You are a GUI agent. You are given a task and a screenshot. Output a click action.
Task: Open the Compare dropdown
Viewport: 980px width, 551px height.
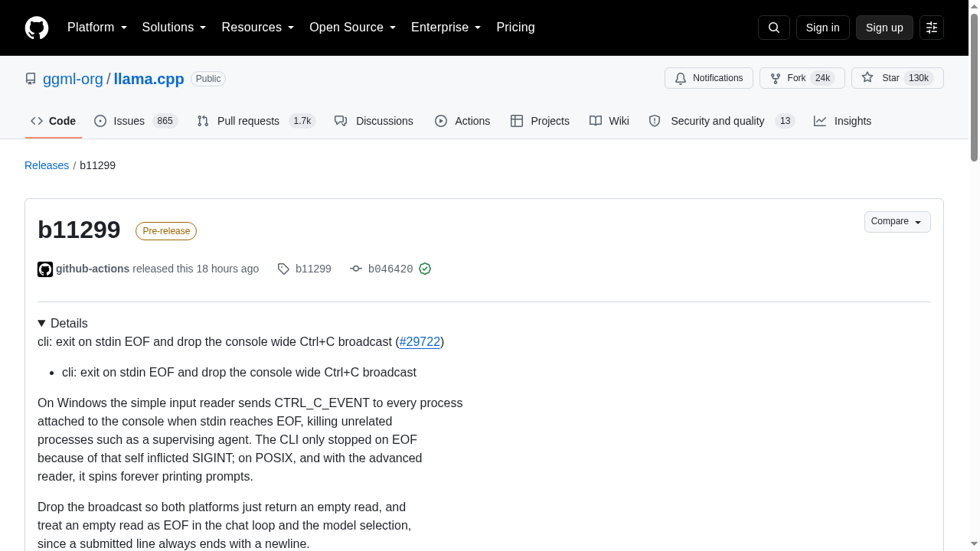(897, 222)
